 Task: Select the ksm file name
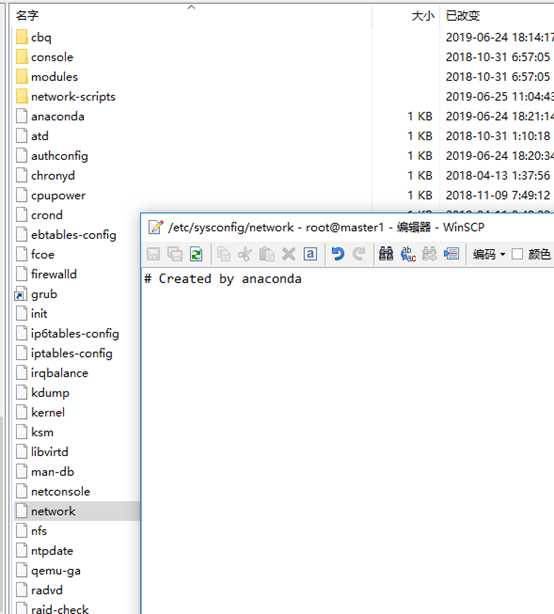pos(42,432)
